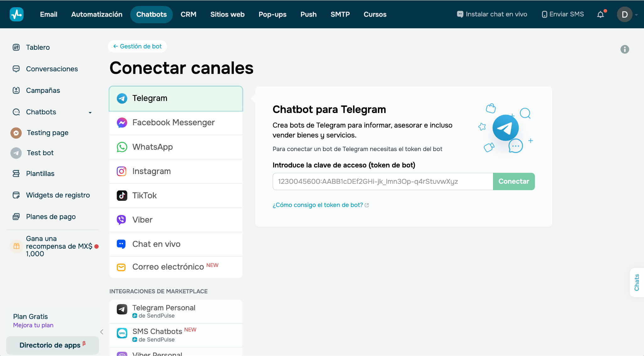
Task: Click the reward gift icon
Action: (x=16, y=246)
